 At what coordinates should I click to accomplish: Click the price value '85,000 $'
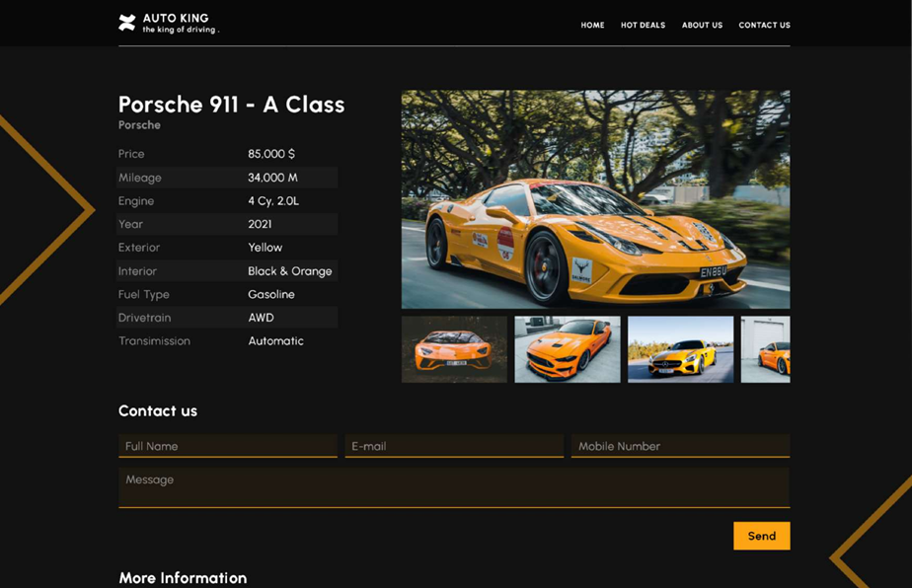[x=271, y=154]
